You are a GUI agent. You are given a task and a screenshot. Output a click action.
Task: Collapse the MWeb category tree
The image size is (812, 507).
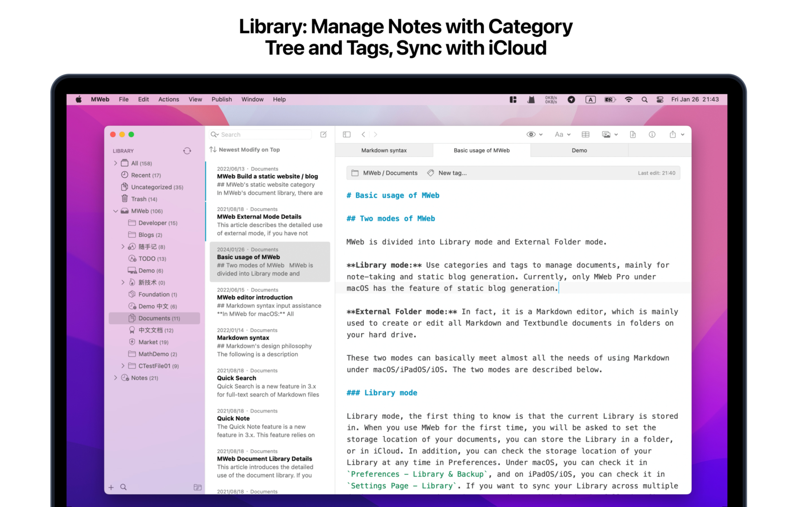116,211
